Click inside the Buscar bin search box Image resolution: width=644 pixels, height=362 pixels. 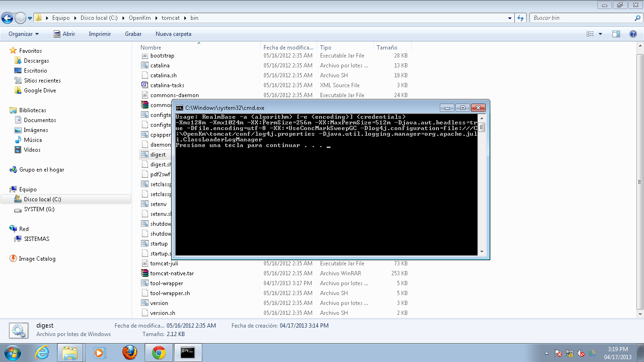click(x=580, y=17)
